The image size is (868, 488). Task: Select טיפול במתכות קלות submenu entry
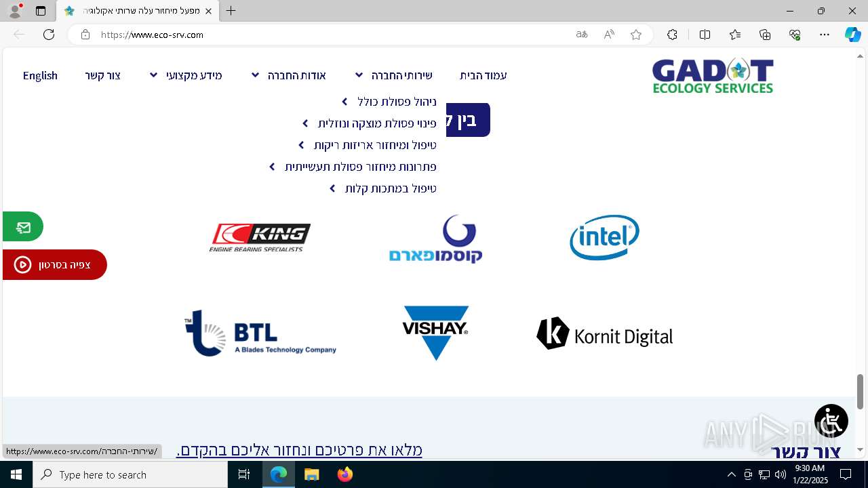391,188
